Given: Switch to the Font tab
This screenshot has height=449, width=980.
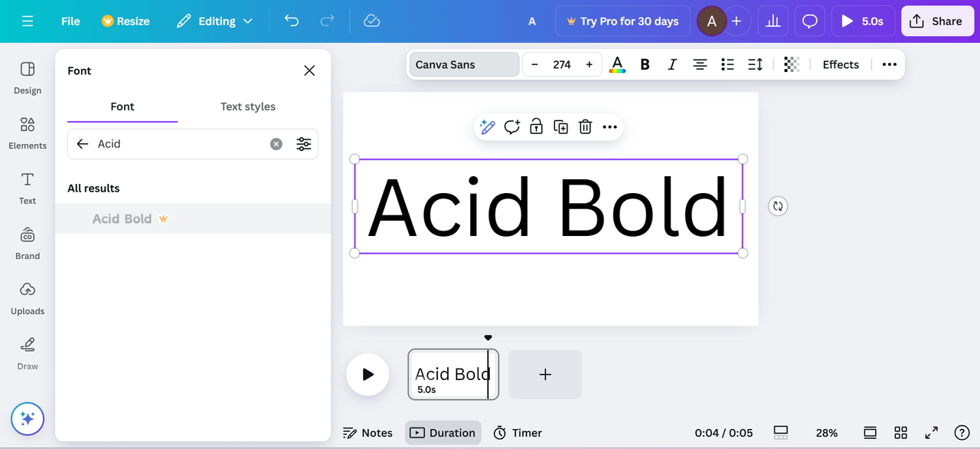Looking at the screenshot, I should coord(122,107).
